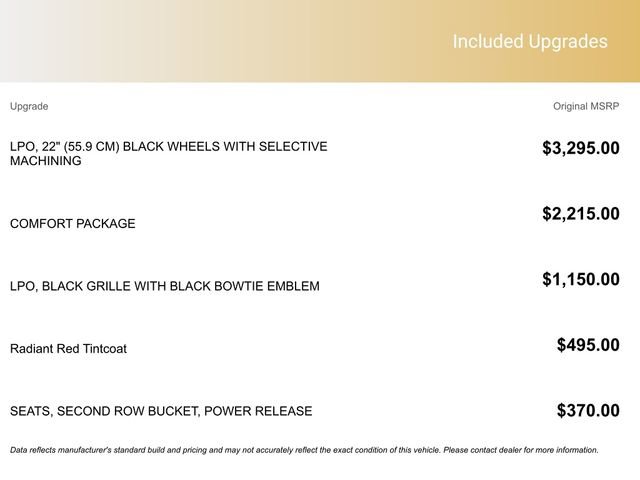This screenshot has height=480, width=640.
Task: Select the Comfort Package upgrade
Action: 72,224
